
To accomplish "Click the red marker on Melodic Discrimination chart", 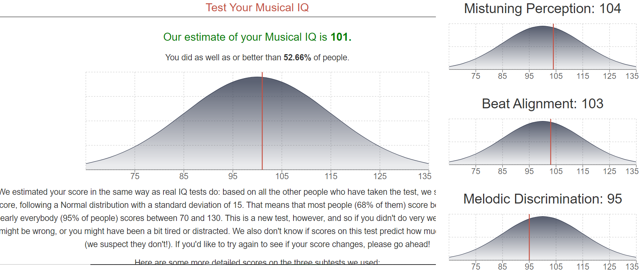I will [529, 237].
